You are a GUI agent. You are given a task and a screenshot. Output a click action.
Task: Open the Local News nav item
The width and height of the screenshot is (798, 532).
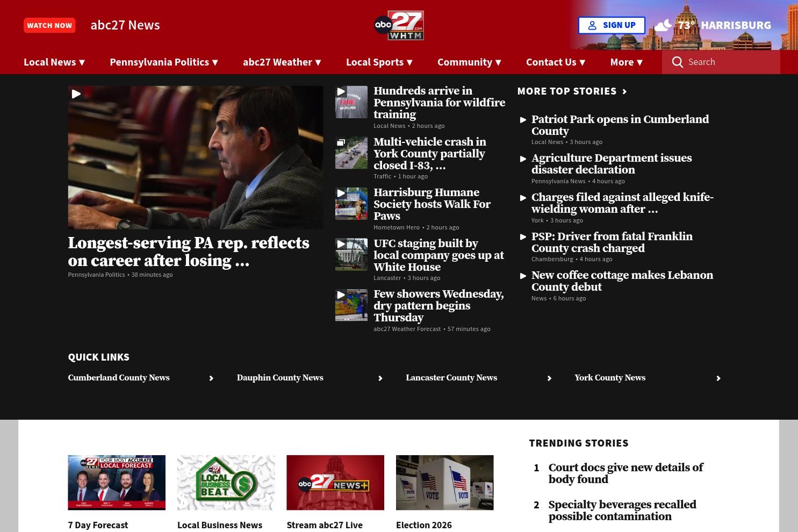49,62
